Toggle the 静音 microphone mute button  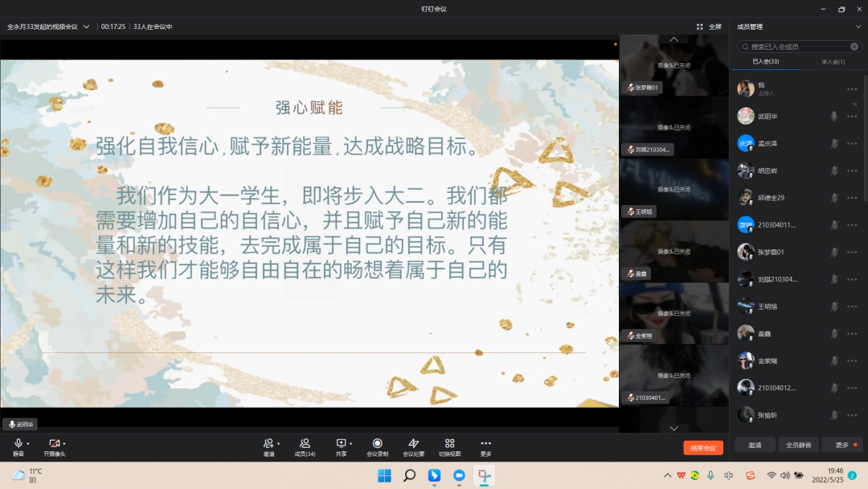pos(18,443)
